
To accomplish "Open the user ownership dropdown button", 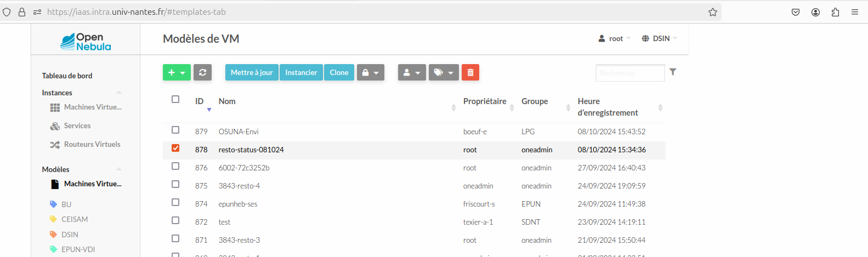I will click(x=412, y=72).
